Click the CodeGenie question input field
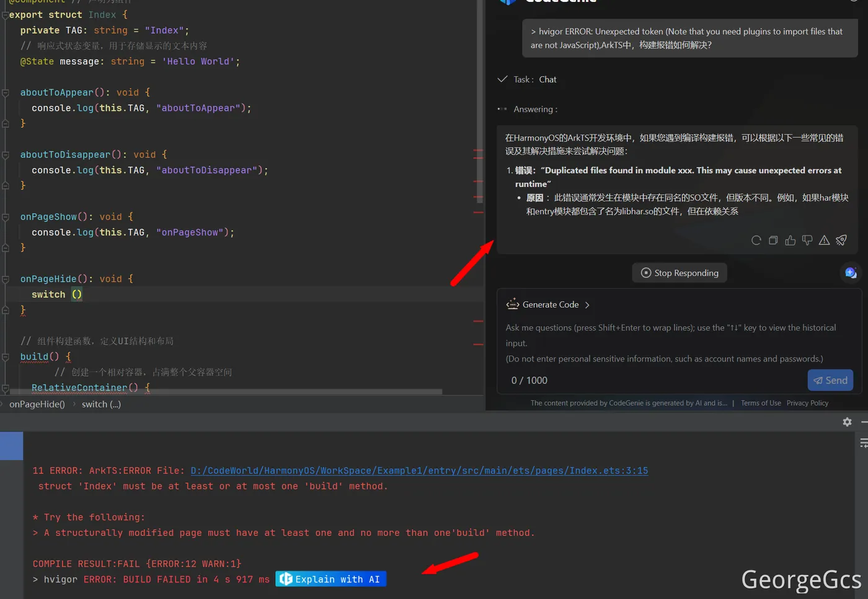The image size is (868, 599). coord(679,343)
